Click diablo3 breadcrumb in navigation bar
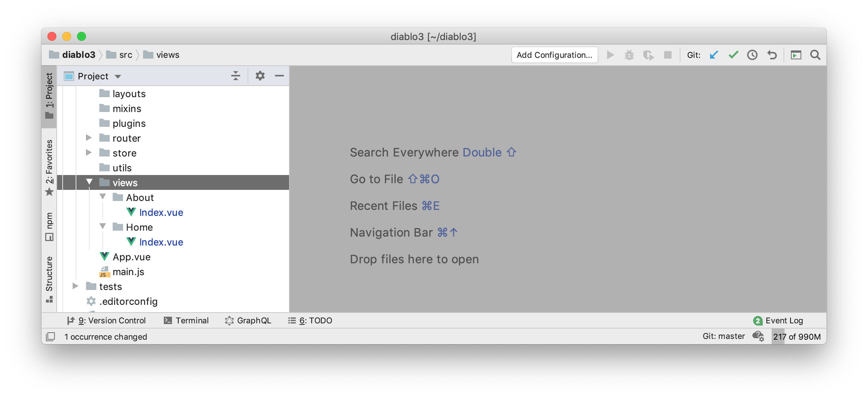The height and width of the screenshot is (399, 868). [73, 55]
